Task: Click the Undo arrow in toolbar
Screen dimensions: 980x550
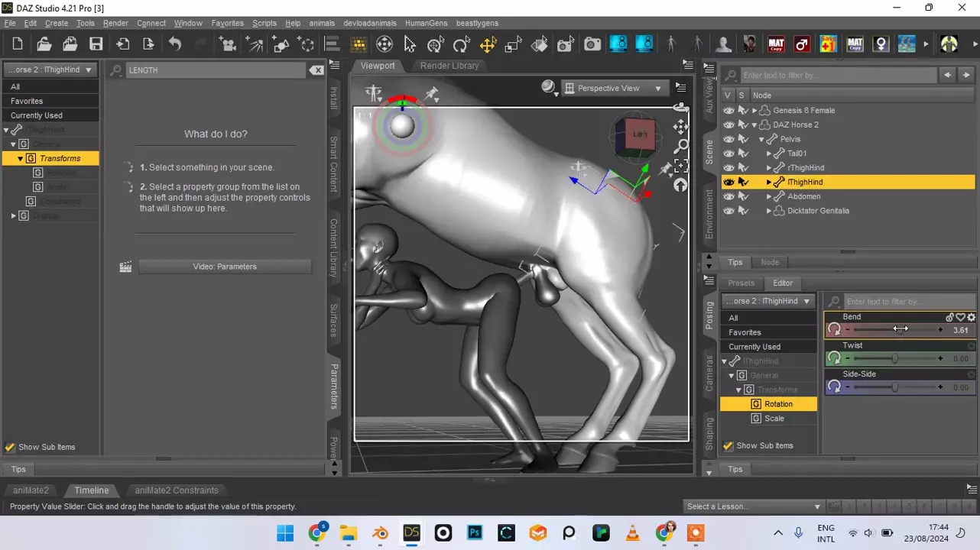Action: coord(175,44)
